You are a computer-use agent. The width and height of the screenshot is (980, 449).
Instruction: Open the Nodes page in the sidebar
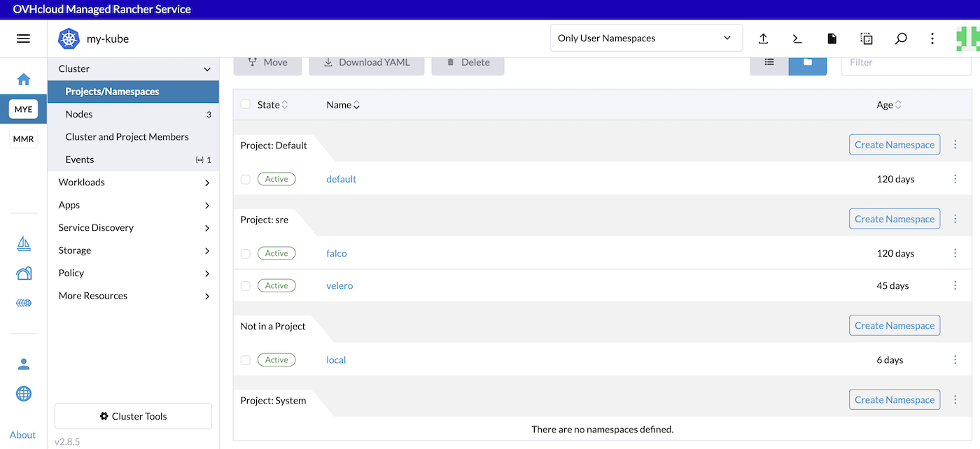79,113
